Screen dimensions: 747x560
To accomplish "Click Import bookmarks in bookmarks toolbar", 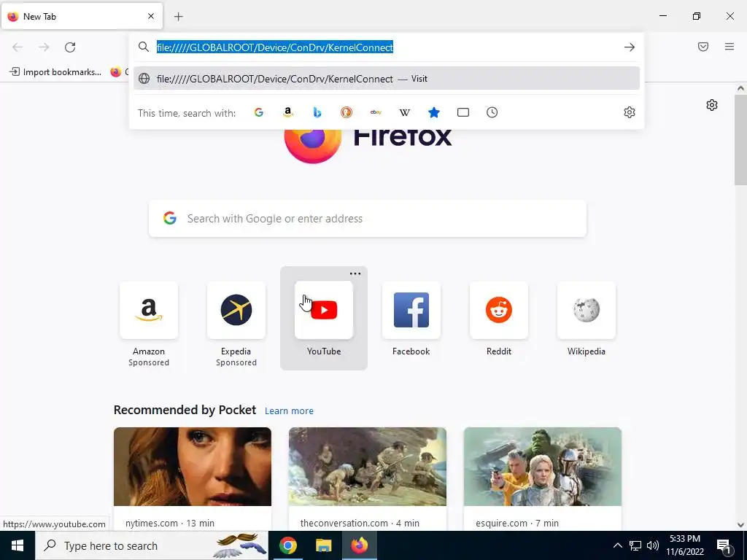I will point(55,72).
